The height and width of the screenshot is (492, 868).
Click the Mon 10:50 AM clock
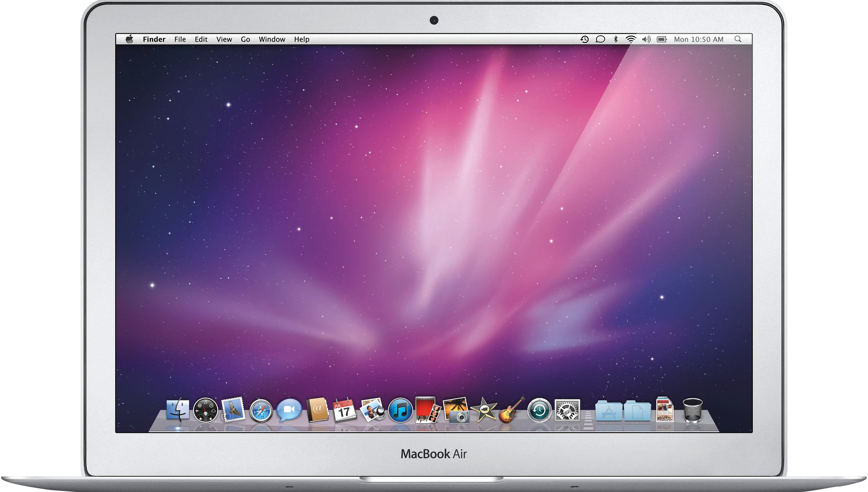[698, 39]
